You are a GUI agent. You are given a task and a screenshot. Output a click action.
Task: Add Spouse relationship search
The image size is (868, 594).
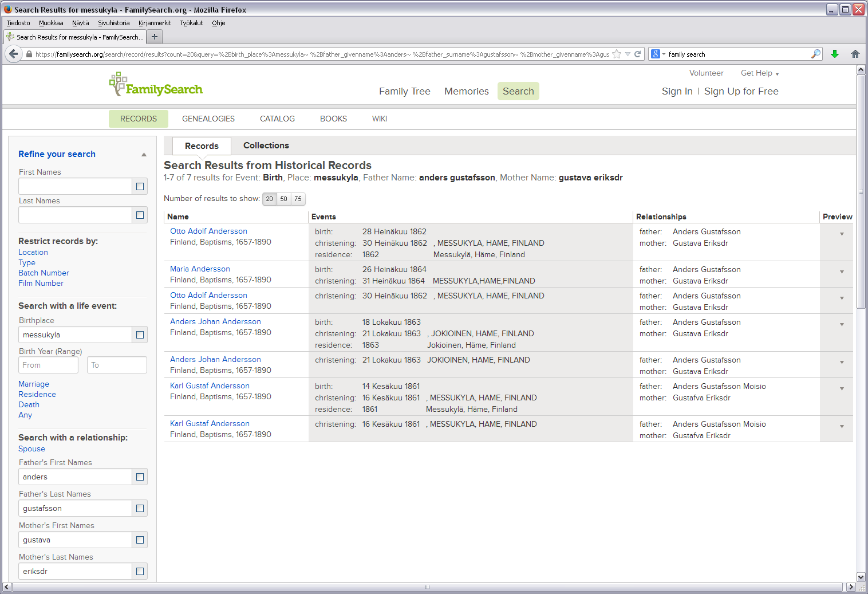pos(31,449)
